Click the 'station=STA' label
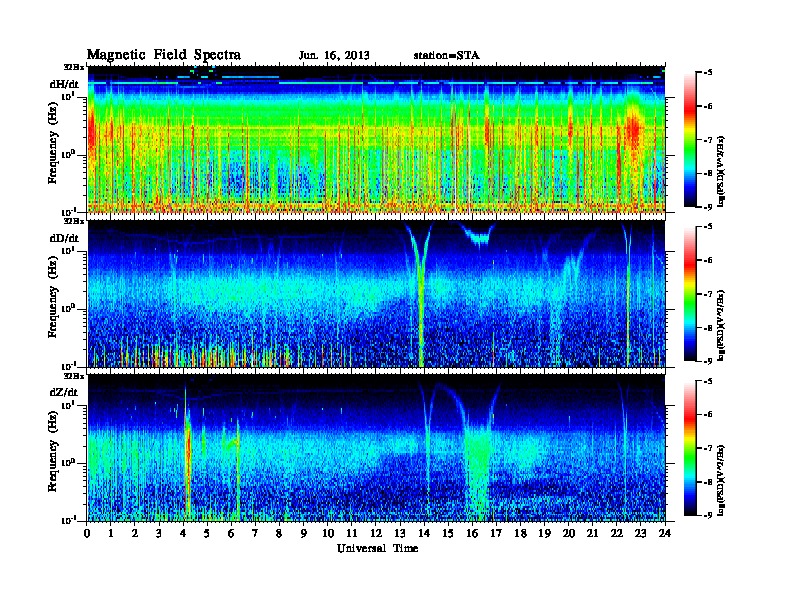Image resolution: width=792 pixels, height=612 pixels. (447, 55)
